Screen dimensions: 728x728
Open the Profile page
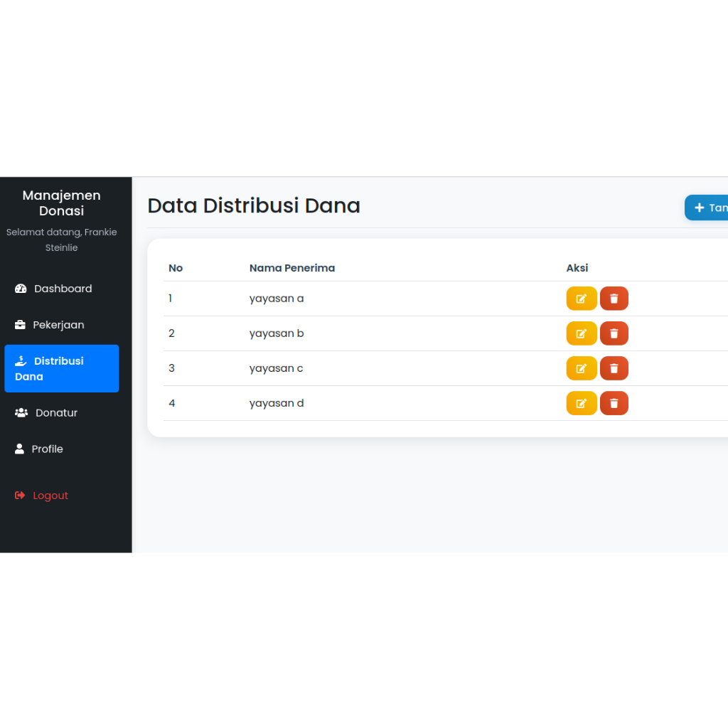[x=47, y=449]
